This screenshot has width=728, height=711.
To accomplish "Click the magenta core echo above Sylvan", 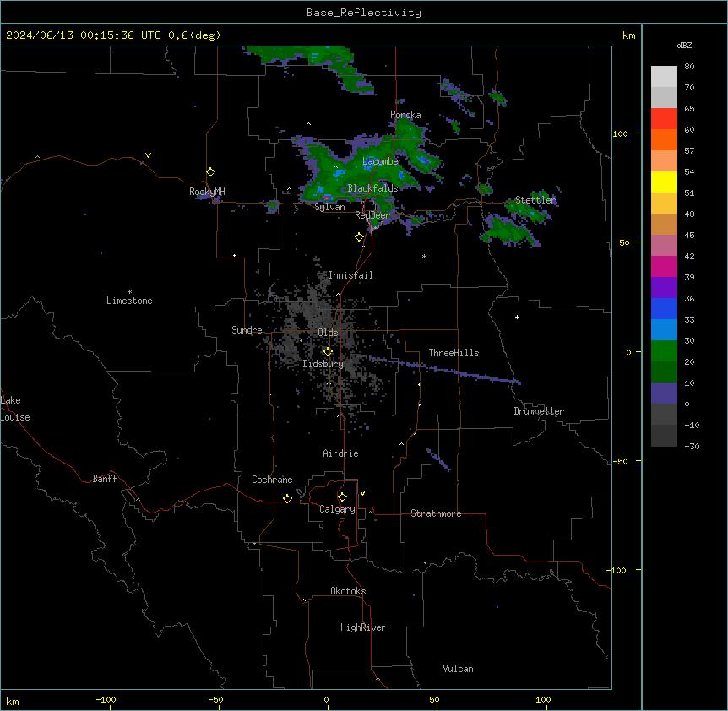I will 327,198.
